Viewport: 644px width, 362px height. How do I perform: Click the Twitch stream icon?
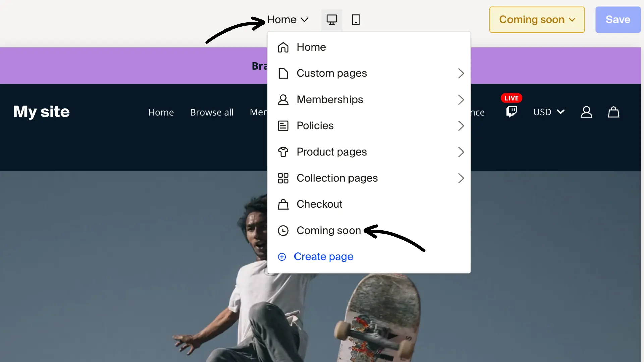click(x=511, y=112)
